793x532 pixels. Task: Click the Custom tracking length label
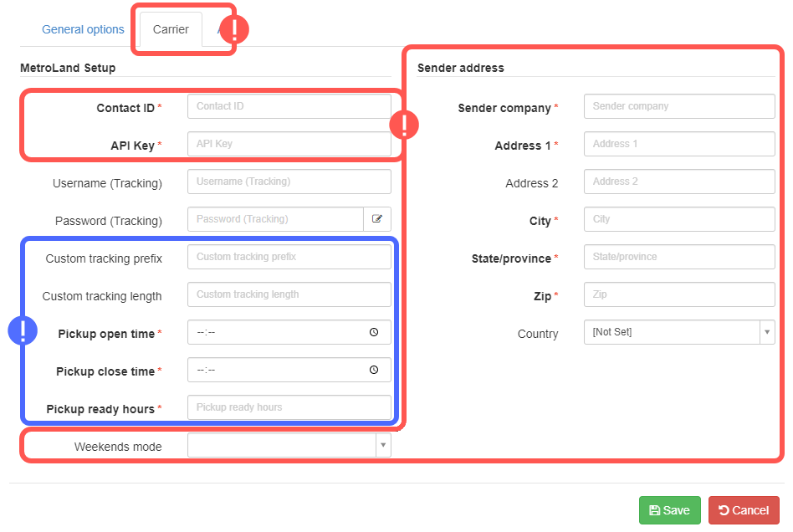point(102,296)
